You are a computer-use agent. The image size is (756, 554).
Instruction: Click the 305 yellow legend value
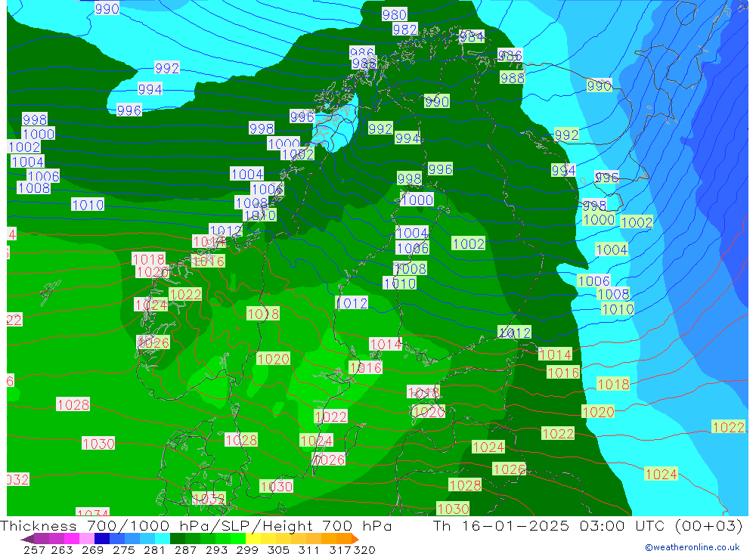277,549
